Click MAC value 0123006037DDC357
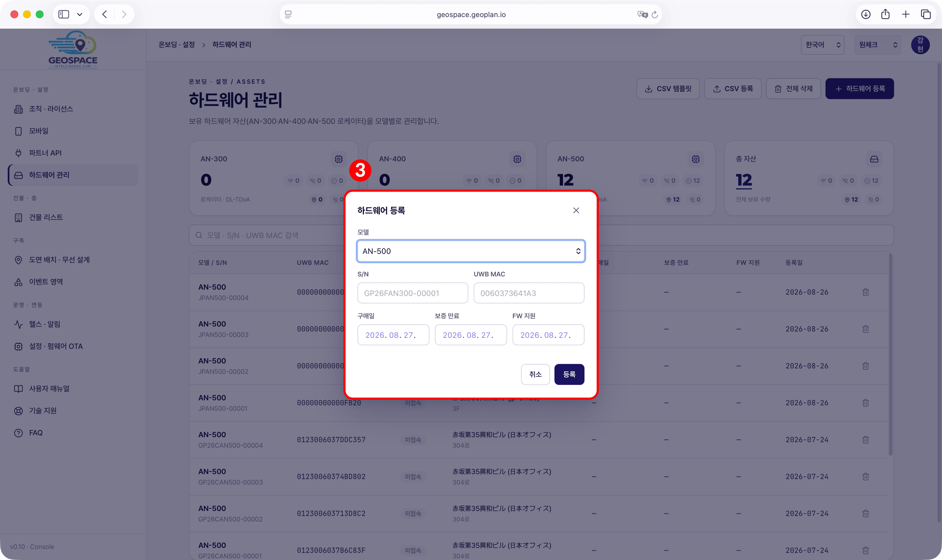The image size is (942, 560). pos(331,440)
